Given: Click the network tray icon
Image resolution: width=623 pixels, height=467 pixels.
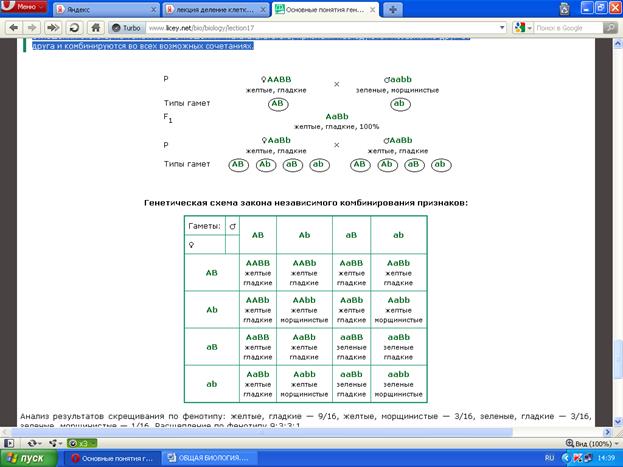Looking at the screenshot, I should 588,458.
